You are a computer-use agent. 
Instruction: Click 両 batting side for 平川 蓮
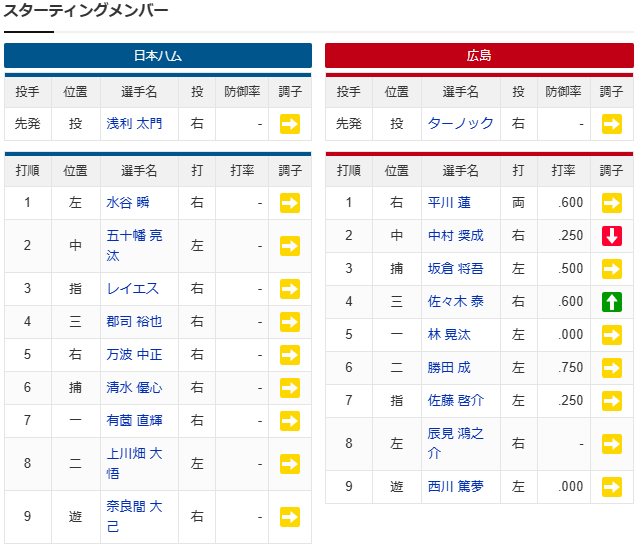coord(518,203)
